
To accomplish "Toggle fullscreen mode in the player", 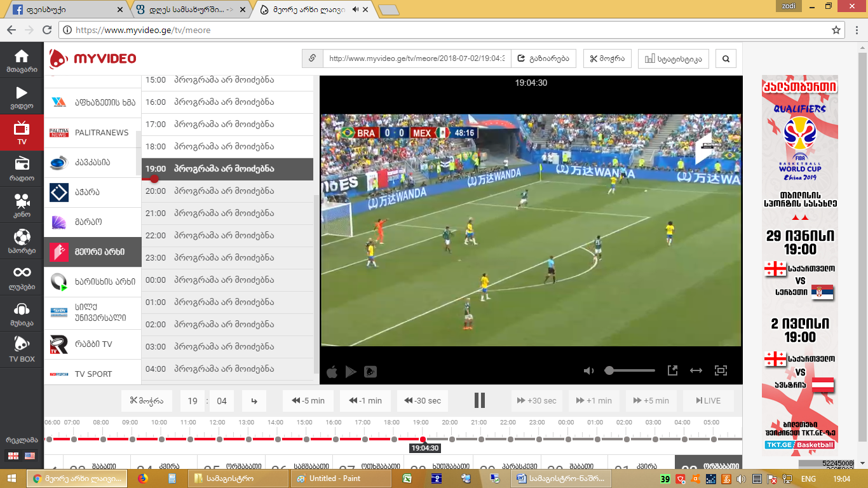I will coord(721,370).
